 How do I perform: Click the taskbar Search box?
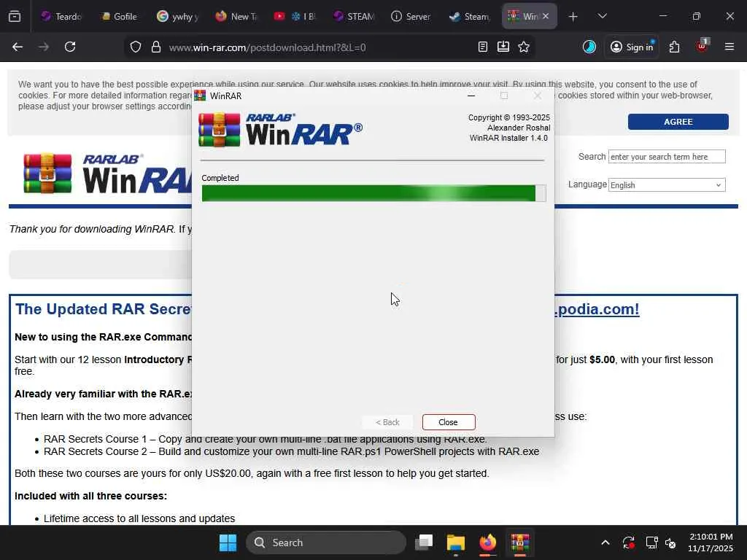(326, 542)
